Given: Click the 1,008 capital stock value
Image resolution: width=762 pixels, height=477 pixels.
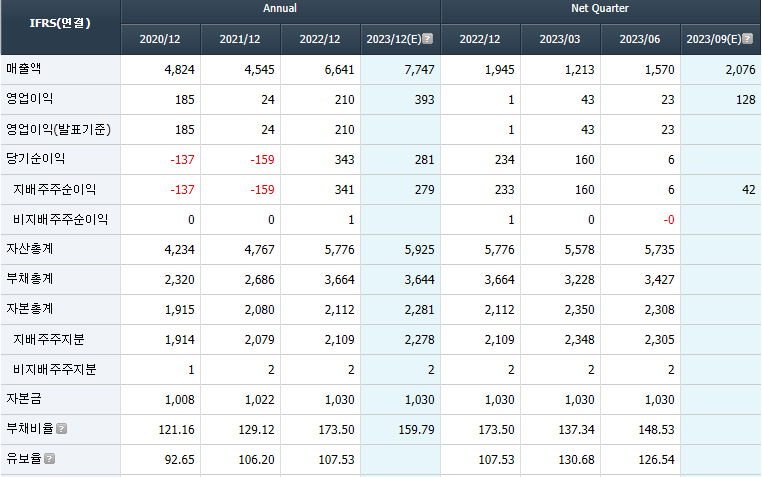Looking at the screenshot, I should point(179,400).
